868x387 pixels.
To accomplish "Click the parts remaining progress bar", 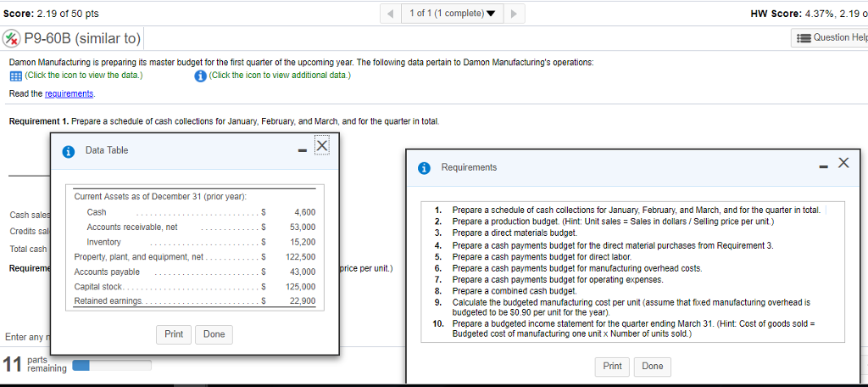I will (113, 366).
